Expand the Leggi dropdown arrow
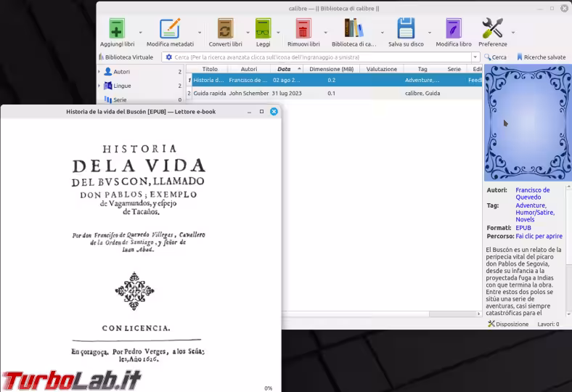 point(278,33)
